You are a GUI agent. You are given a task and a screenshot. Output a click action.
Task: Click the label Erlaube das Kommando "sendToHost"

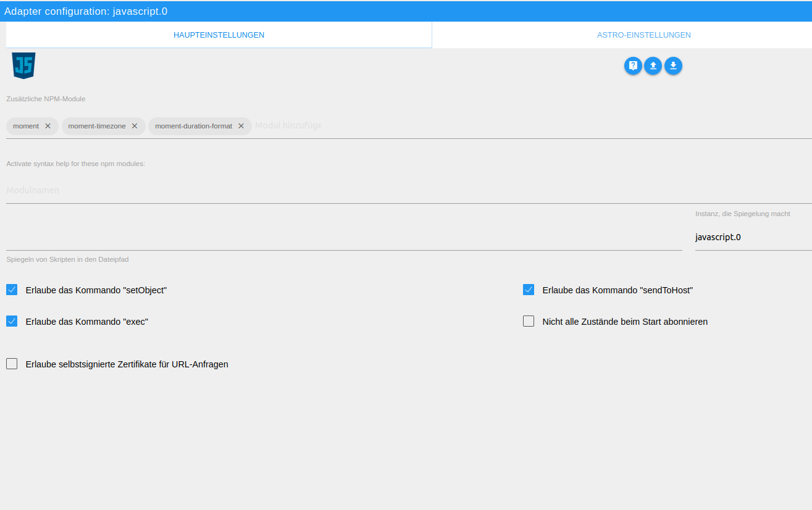tap(617, 290)
